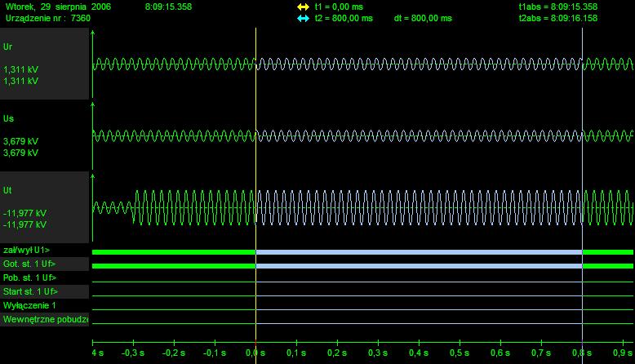Click the upper -11,977 kV value of Ut
Viewport: 635px width, 364px height.
tap(24, 213)
